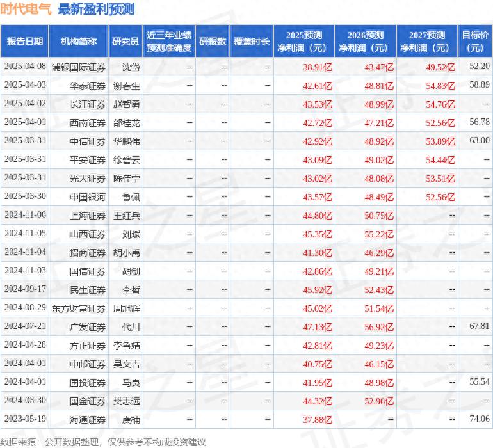493x448 pixels.
Task: Click the 机构简称 column header
Action: [78, 41]
